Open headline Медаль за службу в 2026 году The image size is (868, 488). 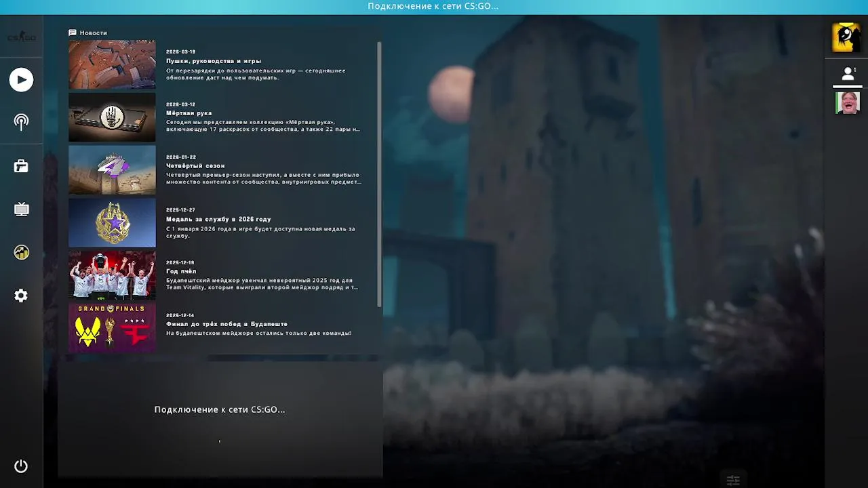tap(218, 219)
